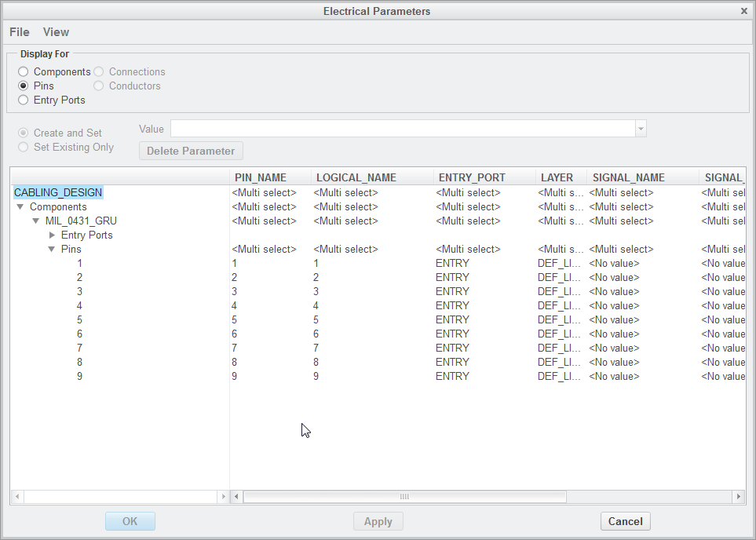
Task: Click the PIN_NAME column header
Action: [x=271, y=177]
